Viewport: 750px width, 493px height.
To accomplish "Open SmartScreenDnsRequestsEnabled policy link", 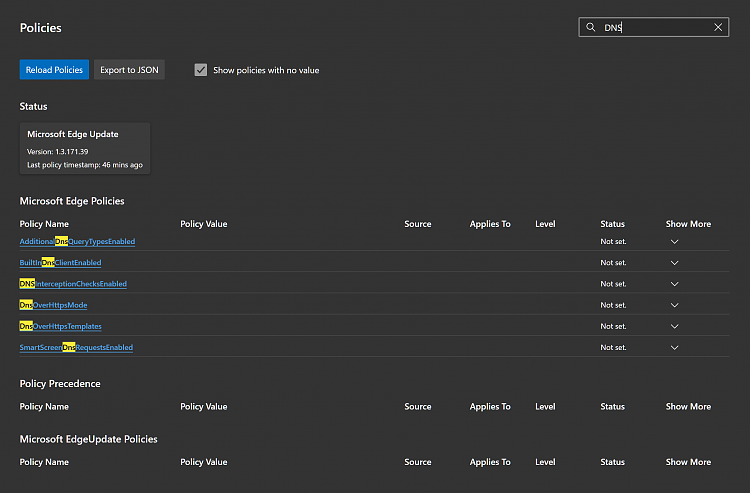I will 76,347.
